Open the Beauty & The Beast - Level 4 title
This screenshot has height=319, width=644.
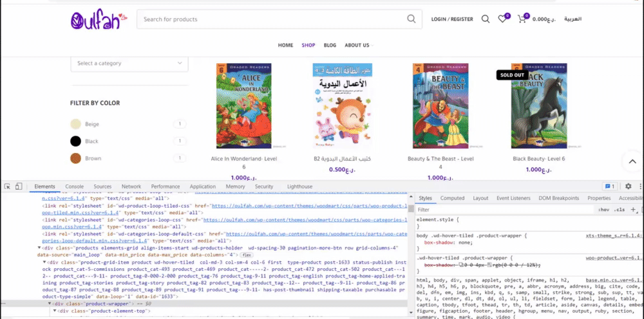point(440,163)
